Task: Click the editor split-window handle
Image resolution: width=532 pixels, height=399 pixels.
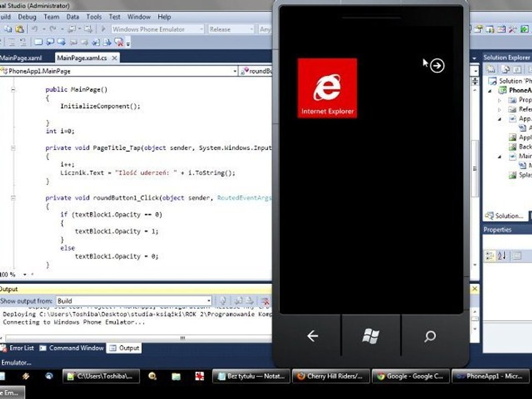Action: point(475,81)
